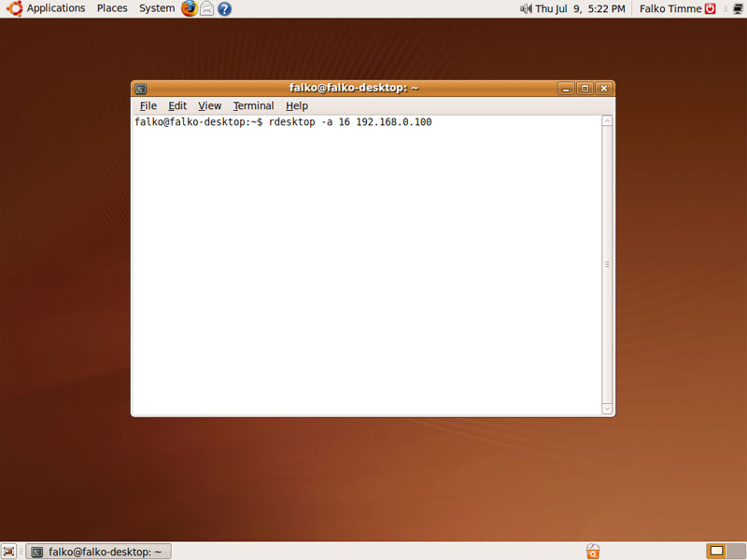Open the terminal View menu

coord(209,105)
